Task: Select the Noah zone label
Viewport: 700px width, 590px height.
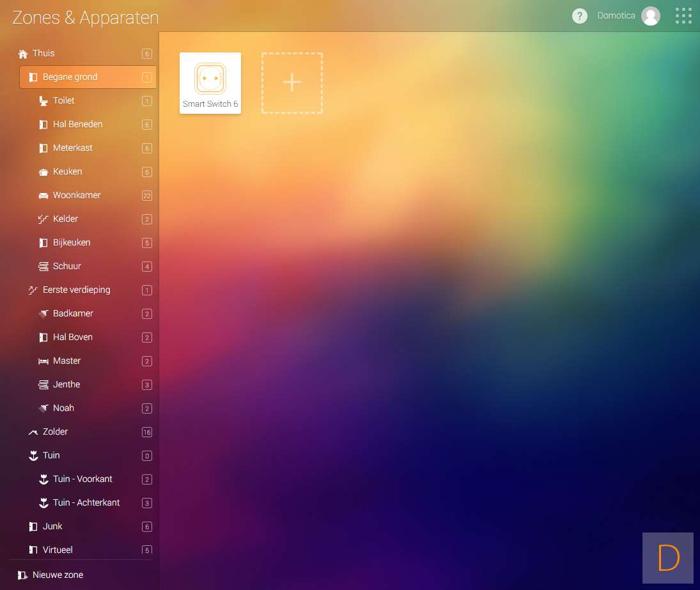Action: point(63,408)
